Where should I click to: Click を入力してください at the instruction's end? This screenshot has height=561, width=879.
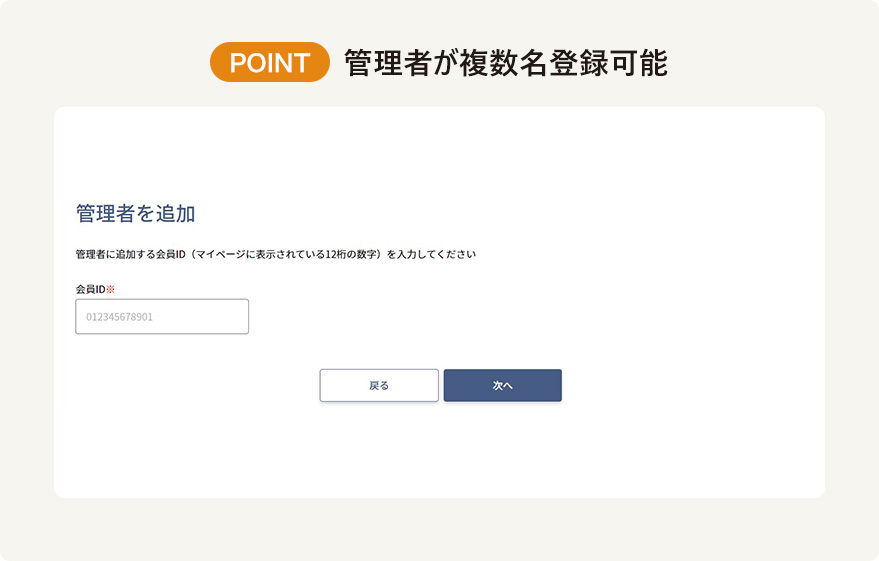pos(431,255)
